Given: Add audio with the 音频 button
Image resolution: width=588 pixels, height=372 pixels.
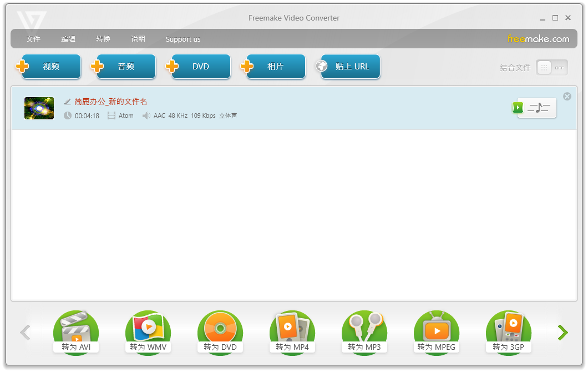Looking at the screenshot, I should [x=126, y=67].
